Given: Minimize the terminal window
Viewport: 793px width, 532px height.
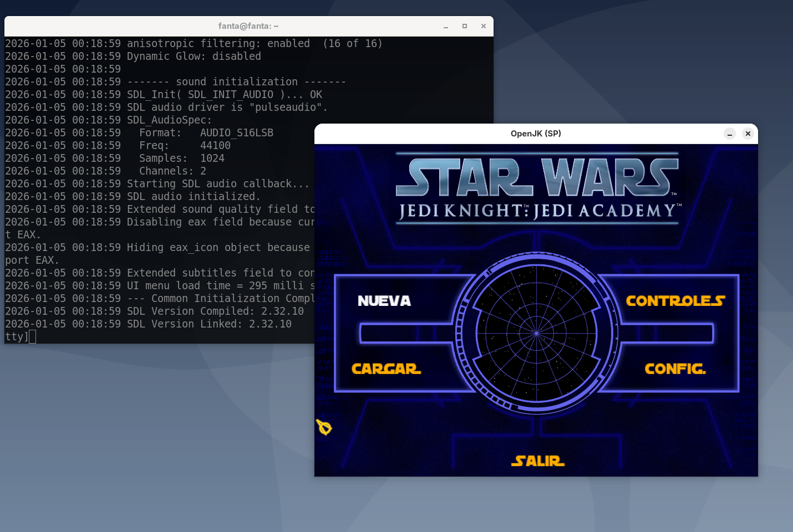Looking at the screenshot, I should coord(446,26).
